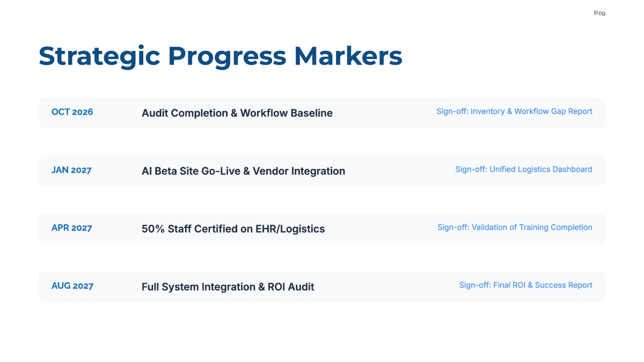Click AI Beta Site Go-Live heading
Image resolution: width=644 pixels, height=362 pixels.
243,171
